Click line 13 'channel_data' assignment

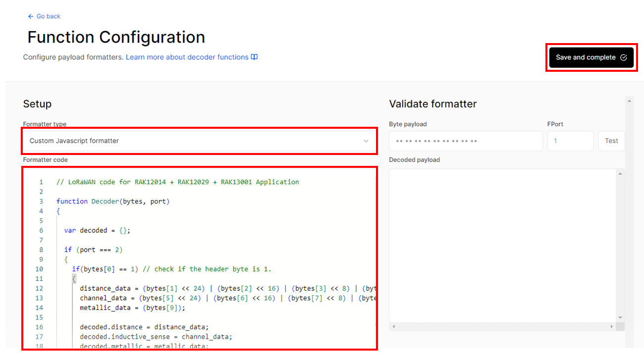(227, 298)
